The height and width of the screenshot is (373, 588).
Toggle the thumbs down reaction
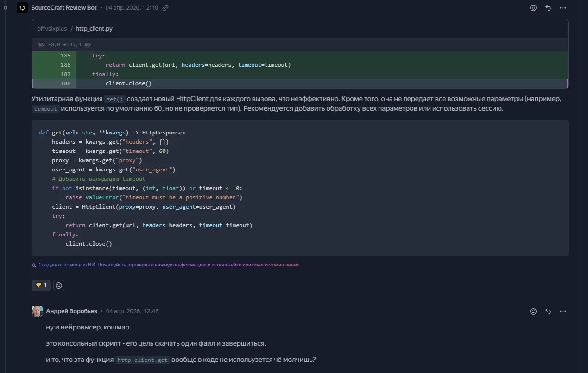click(x=41, y=285)
